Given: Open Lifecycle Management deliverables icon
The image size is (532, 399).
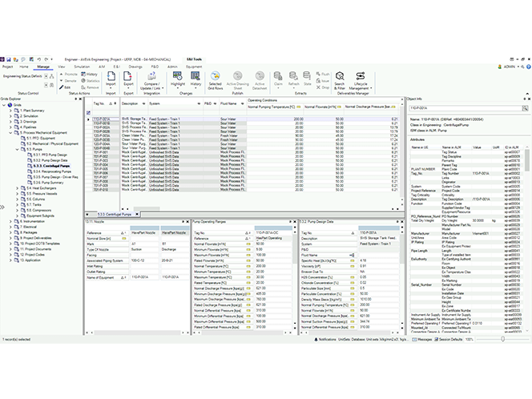Looking at the screenshot, I should coord(361,77).
